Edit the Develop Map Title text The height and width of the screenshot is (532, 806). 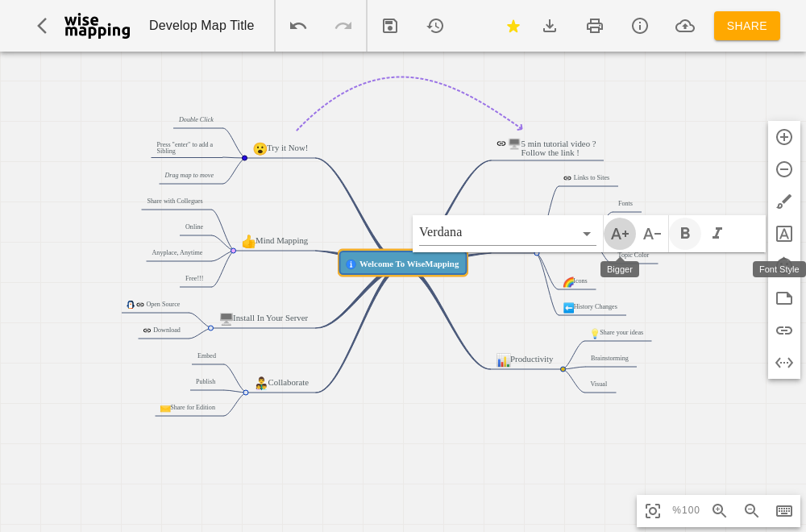tap(201, 26)
